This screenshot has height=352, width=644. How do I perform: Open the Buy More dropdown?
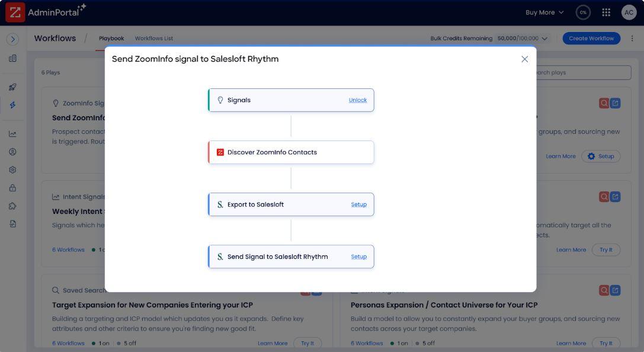point(544,12)
